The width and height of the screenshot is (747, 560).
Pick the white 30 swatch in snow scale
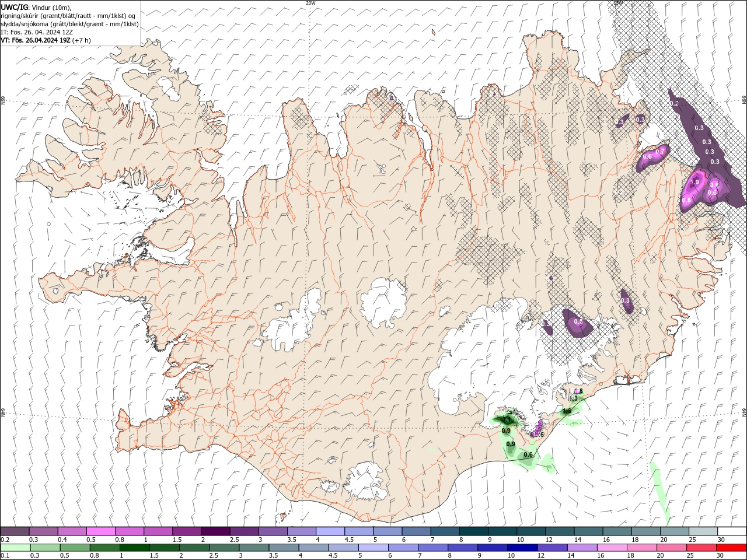click(x=732, y=531)
